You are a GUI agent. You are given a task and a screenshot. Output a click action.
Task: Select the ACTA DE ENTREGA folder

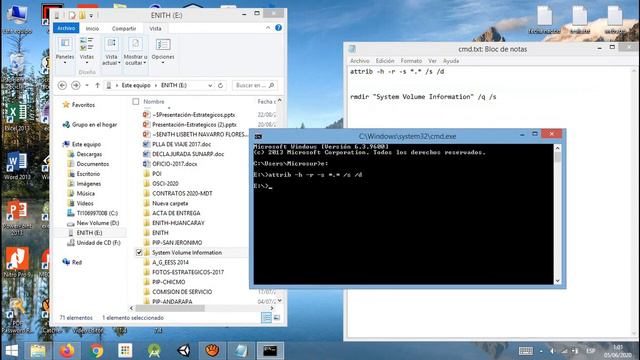176,213
